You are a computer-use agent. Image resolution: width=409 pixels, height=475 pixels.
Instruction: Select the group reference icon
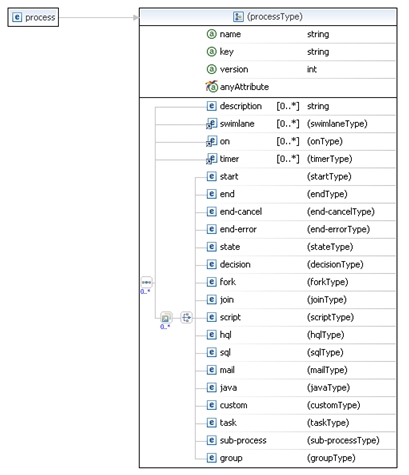[x=166, y=318]
